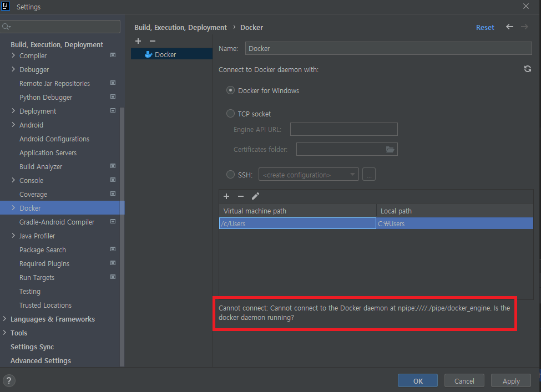Image resolution: width=541 pixels, height=392 pixels.
Task: Click the Run Targets project icon
Action: pyautogui.click(x=113, y=277)
